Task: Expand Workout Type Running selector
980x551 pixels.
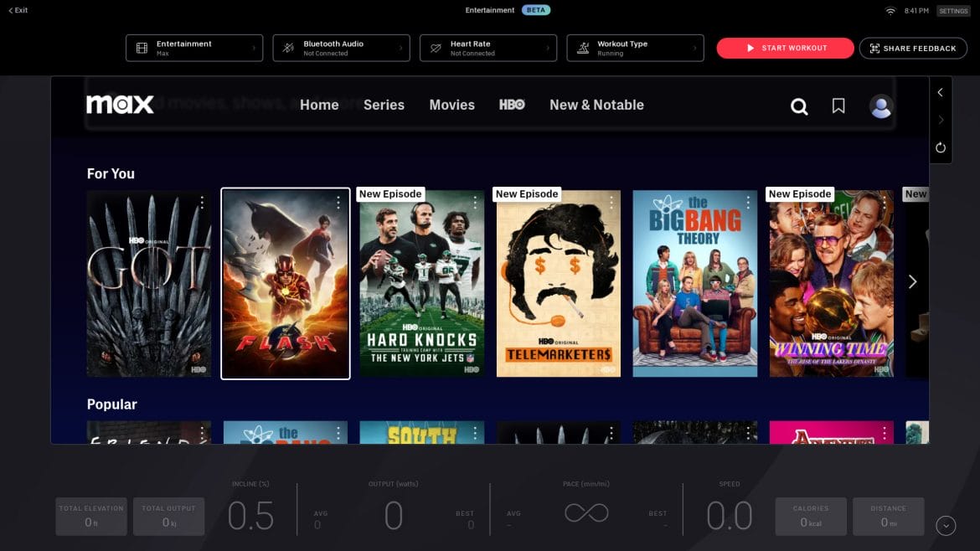Action: click(635, 48)
